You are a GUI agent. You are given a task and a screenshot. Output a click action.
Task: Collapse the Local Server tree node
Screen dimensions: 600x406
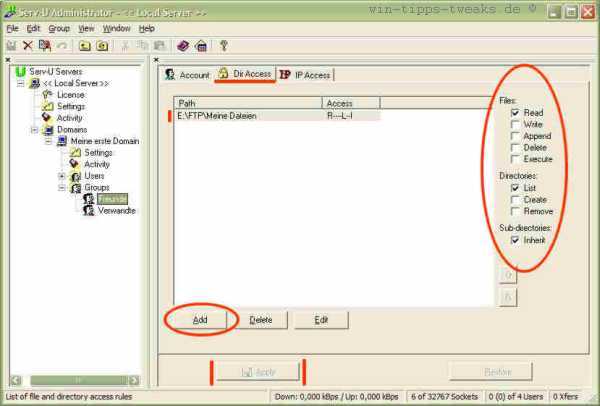(21, 83)
